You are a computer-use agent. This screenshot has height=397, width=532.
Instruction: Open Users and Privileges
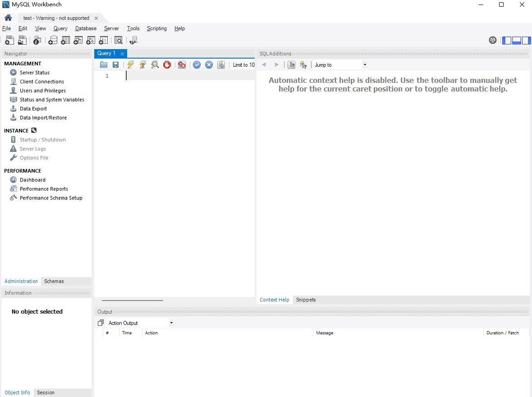[x=43, y=91]
